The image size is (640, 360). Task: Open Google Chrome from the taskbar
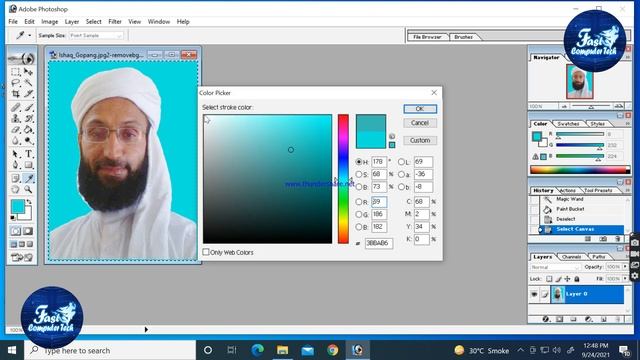pos(333,350)
